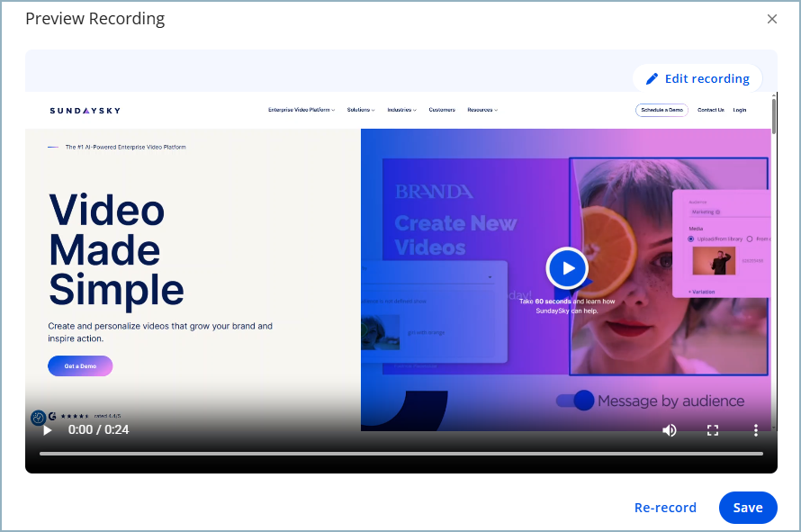Close the Preview Recording dialog
The image size is (801, 532).
click(x=772, y=19)
